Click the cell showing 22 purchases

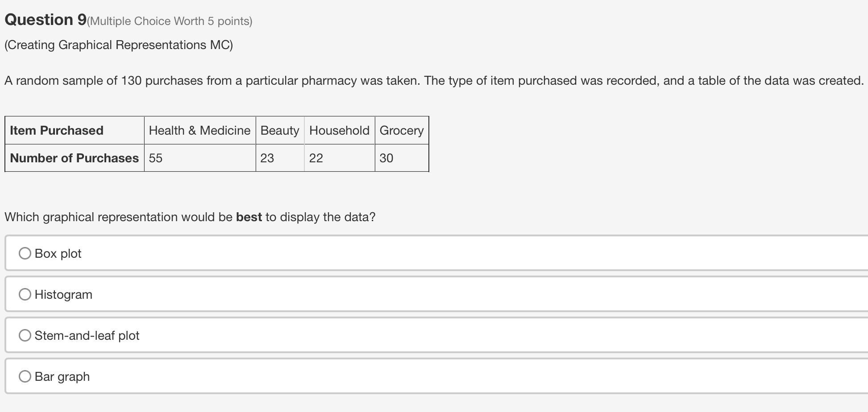(x=340, y=158)
